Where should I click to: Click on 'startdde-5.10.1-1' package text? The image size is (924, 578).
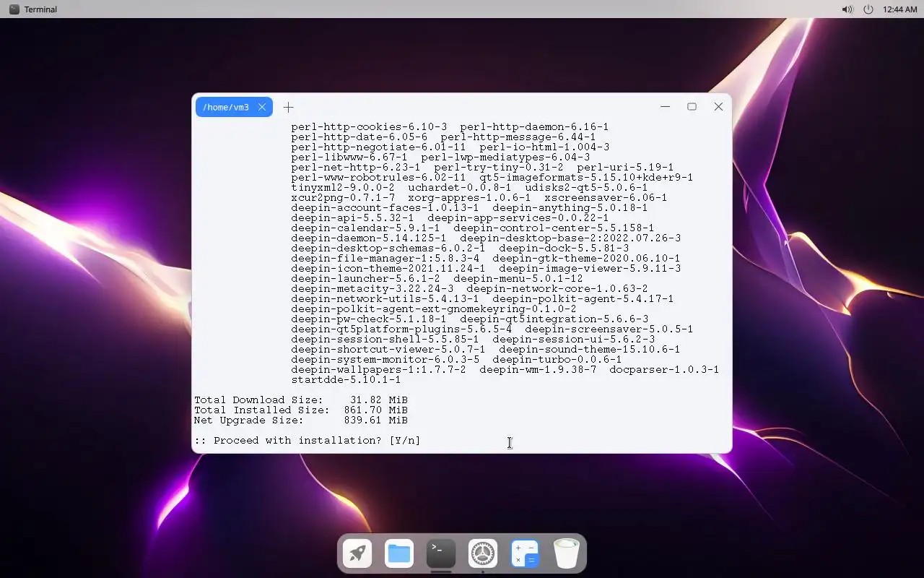pos(346,379)
